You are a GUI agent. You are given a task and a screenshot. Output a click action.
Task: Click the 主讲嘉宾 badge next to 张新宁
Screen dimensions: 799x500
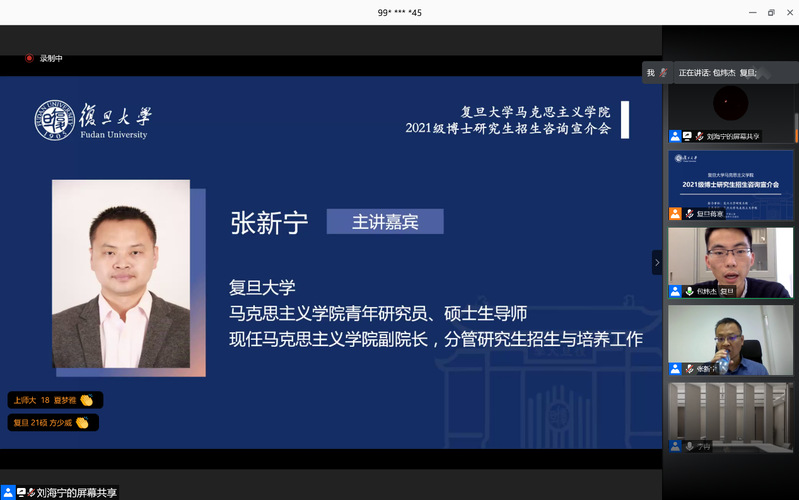(x=384, y=222)
